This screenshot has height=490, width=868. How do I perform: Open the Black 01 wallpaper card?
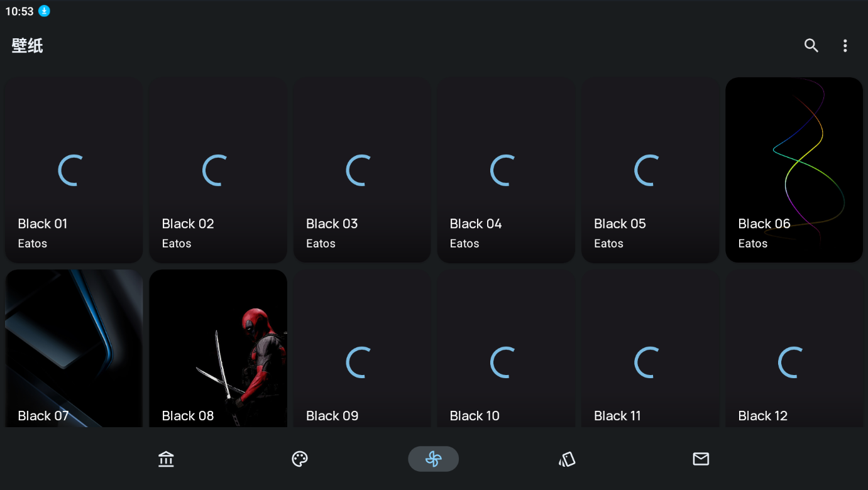click(74, 170)
